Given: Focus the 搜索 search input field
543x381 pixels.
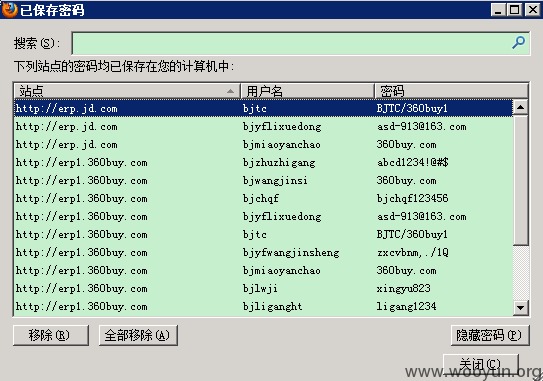Looking at the screenshot, I should 301,43.
